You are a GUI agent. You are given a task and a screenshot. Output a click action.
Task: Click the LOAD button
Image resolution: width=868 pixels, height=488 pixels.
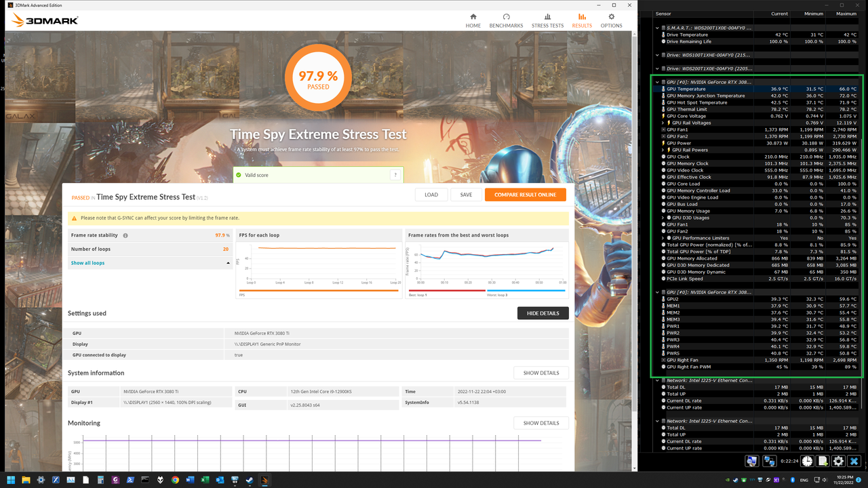click(x=431, y=195)
